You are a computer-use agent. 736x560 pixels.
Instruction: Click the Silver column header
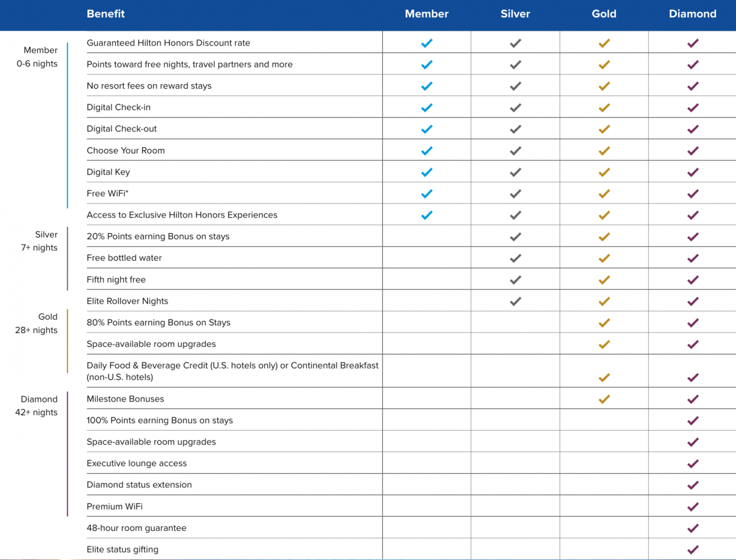click(515, 14)
